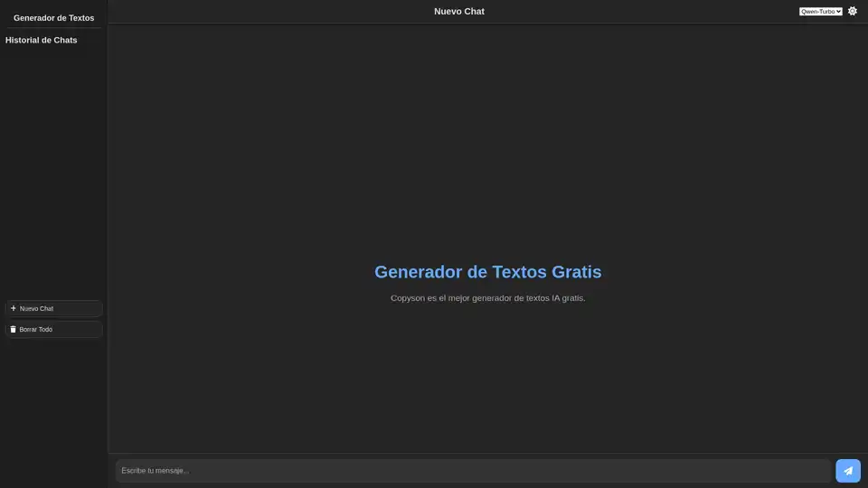The width and height of the screenshot is (868, 488).
Task: Click the Nuevo Chat header title
Action: pyautogui.click(x=459, y=11)
